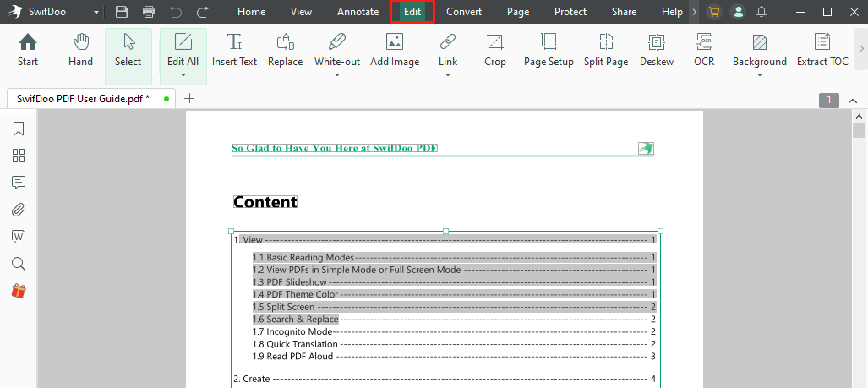Add a new tab with plus

click(x=189, y=99)
